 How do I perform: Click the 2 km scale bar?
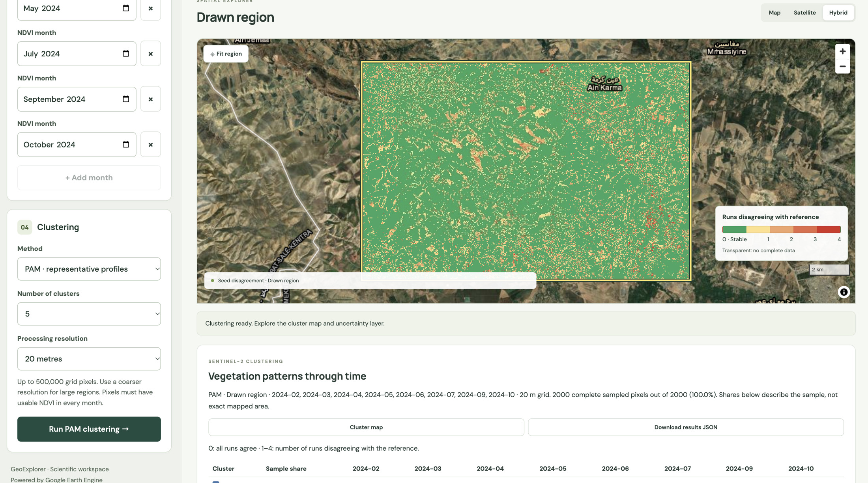coord(829,270)
